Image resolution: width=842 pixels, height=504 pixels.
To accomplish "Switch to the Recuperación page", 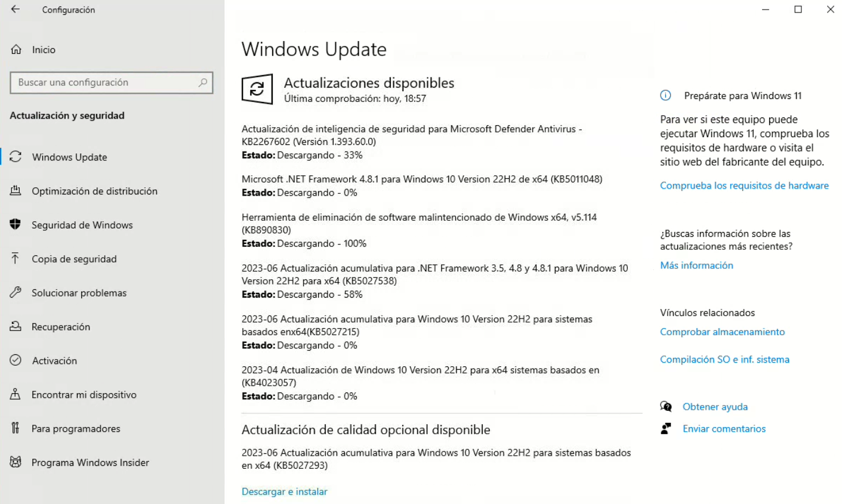I will 61,327.
